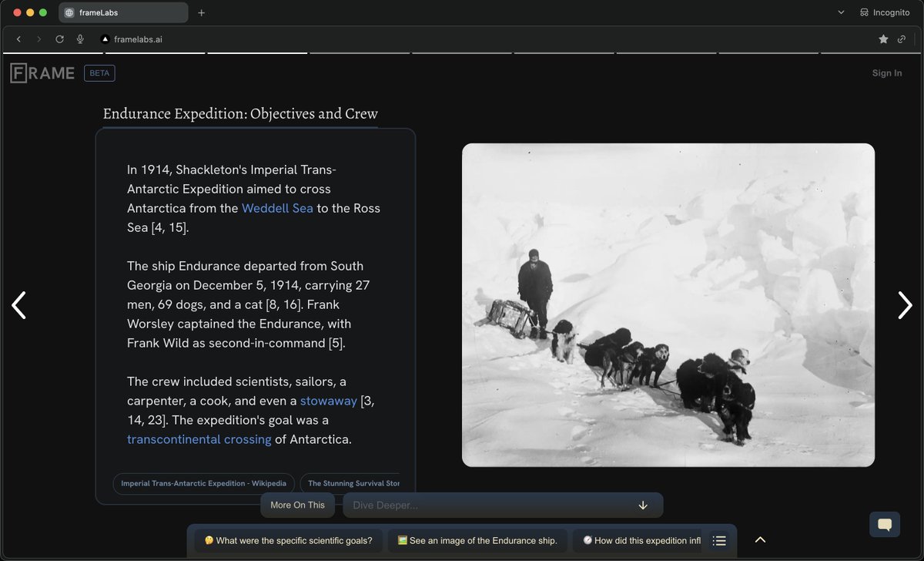Screen dimensions: 924x561
Task: Switch to the frameLabs browser tab
Action: (123, 12)
